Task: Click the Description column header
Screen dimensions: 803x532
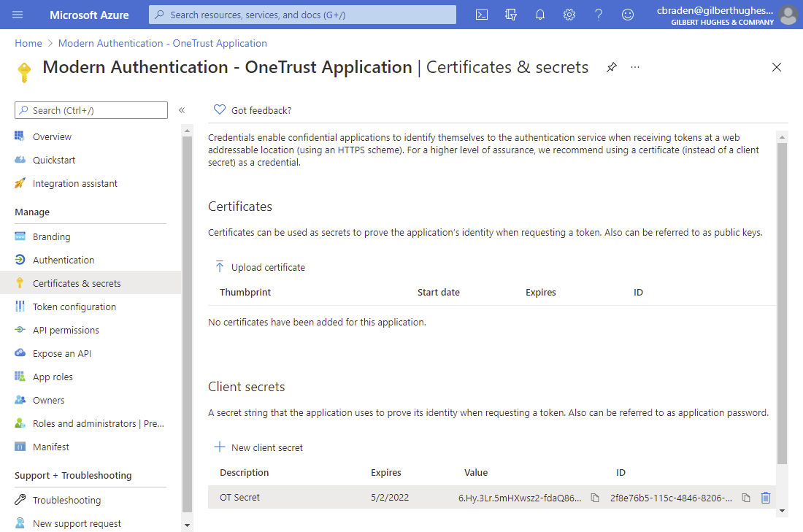Action: pos(245,473)
